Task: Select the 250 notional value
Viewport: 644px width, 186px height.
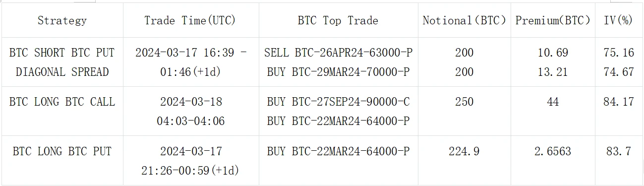Action: [x=464, y=102]
